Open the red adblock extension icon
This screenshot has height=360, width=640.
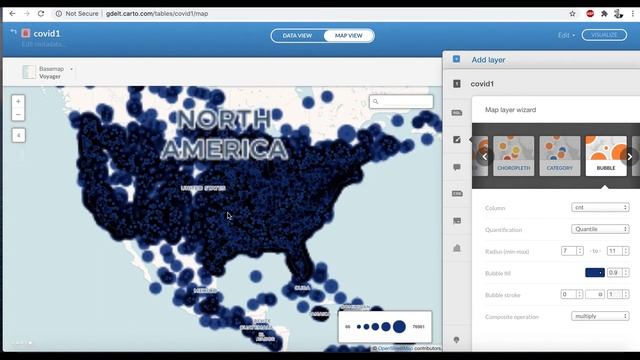[590, 13]
